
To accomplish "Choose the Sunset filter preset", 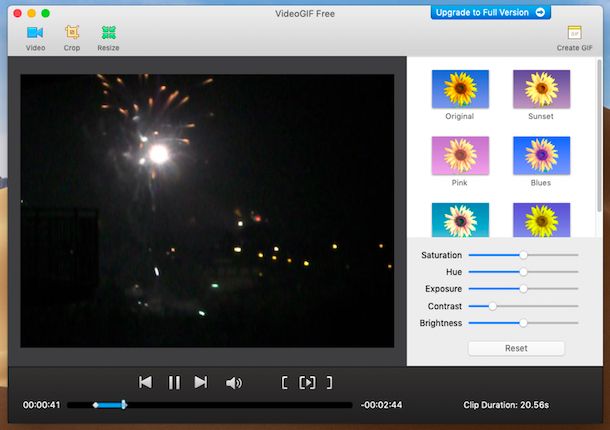I will click(540, 89).
